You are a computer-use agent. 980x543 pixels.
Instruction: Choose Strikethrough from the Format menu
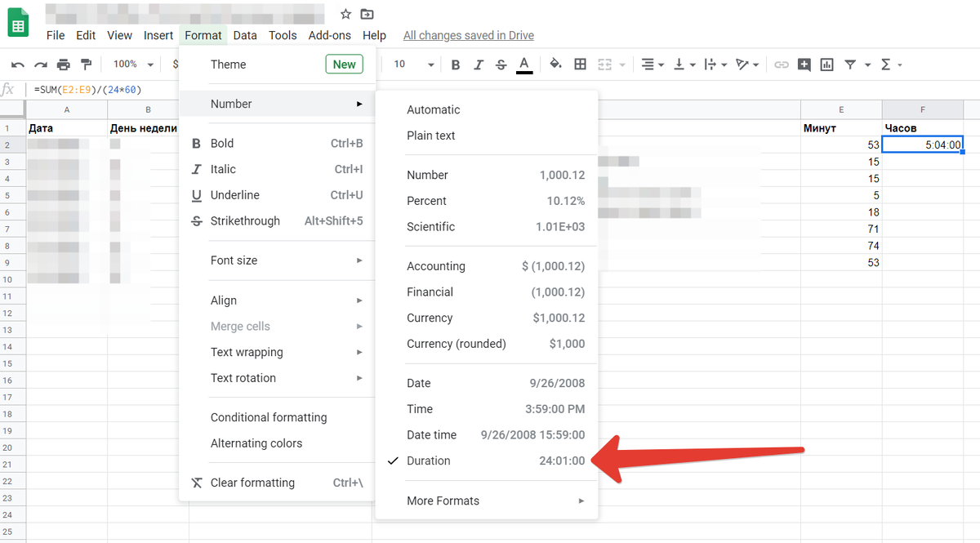(278, 221)
